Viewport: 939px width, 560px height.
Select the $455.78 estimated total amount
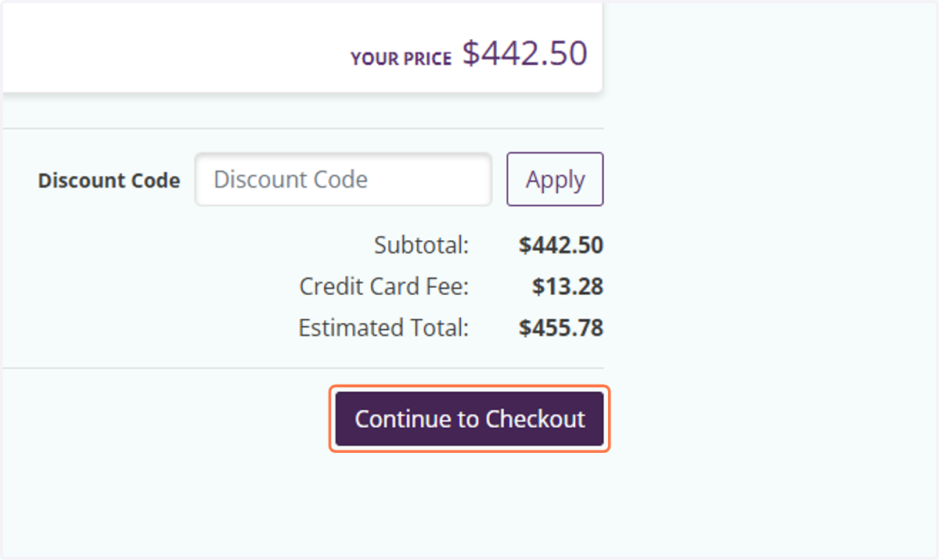tap(561, 328)
